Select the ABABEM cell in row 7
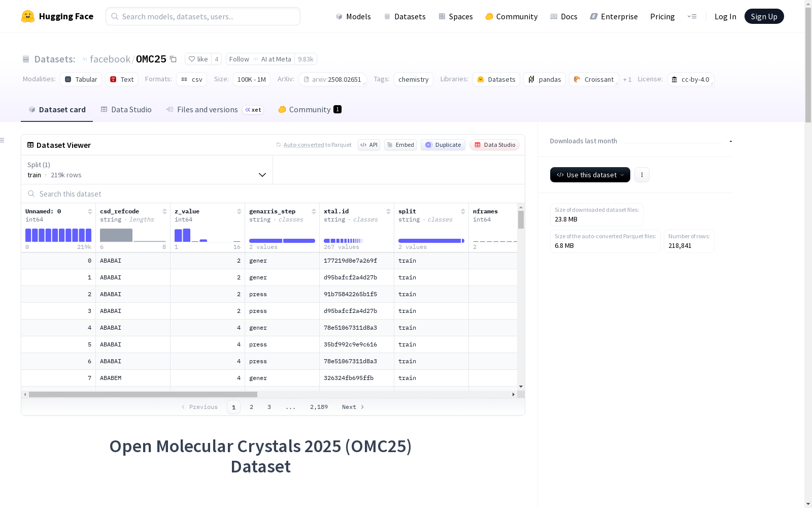 coord(133,378)
